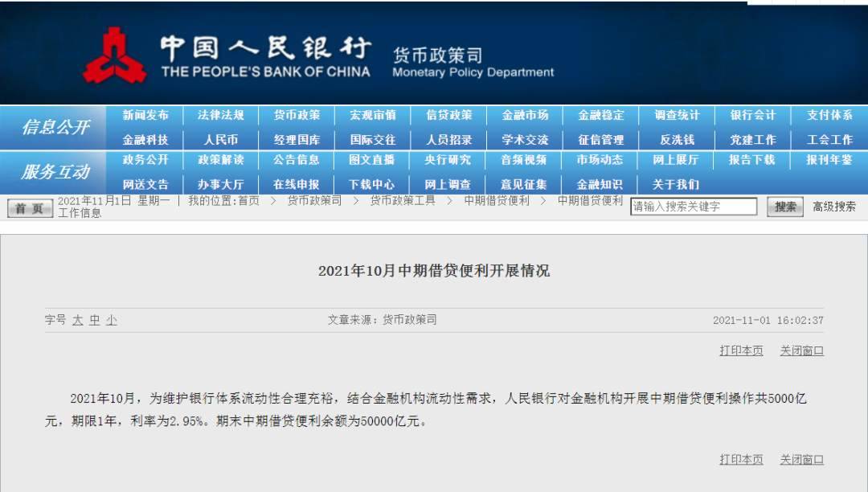This screenshot has height=492, width=868.
Task: Click the 信息公开 section banner
Action: coord(55,127)
